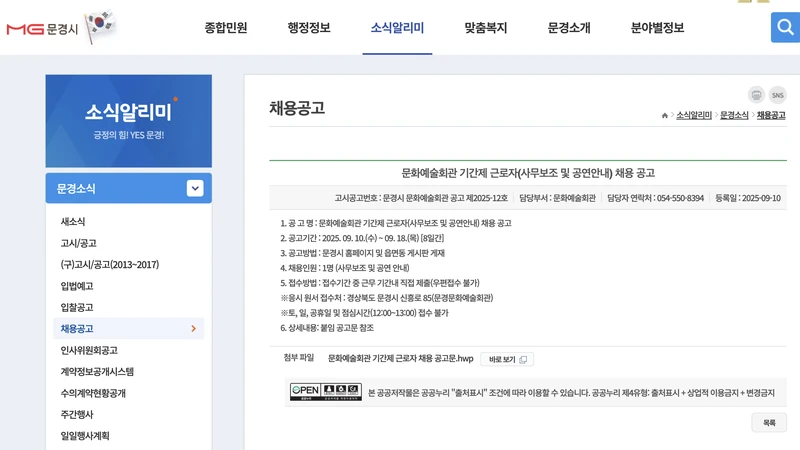Expand the 문경소식 dropdown arrow
Viewport: 800px width, 450px height.
[x=195, y=188]
